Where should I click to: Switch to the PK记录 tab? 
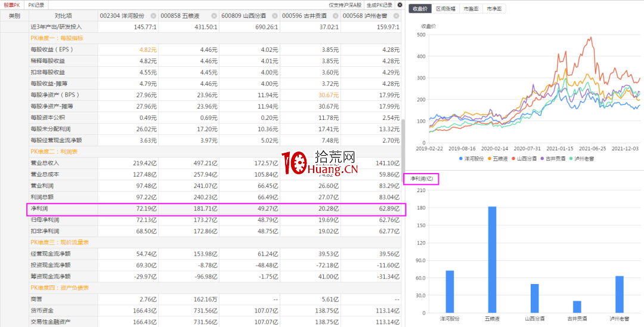pyautogui.click(x=36, y=5)
